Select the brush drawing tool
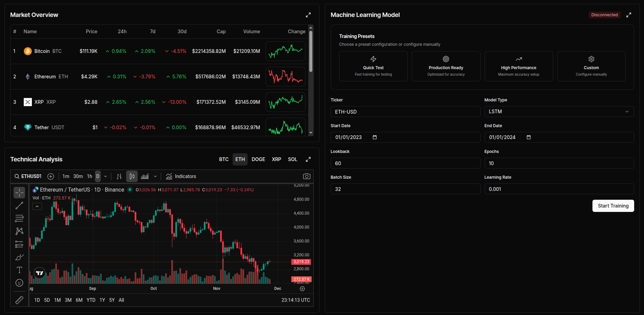Image resolution: width=644 pixels, height=315 pixels. (19, 257)
